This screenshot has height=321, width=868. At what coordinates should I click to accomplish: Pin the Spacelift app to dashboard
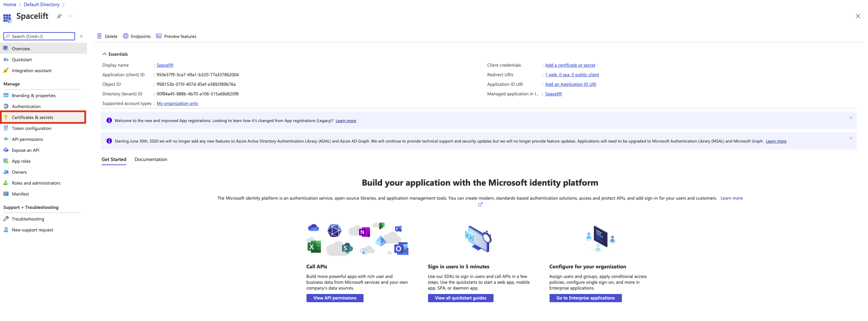click(59, 16)
